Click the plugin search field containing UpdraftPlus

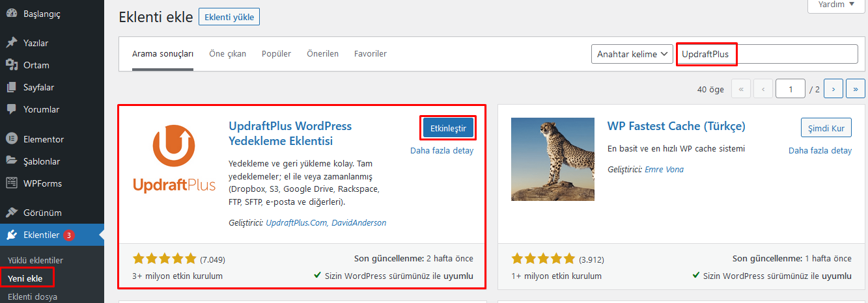(x=767, y=54)
